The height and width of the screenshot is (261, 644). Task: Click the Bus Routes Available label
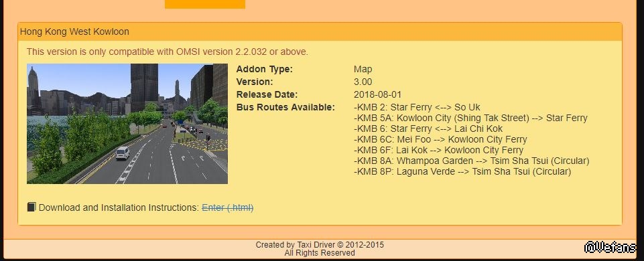tap(285, 108)
